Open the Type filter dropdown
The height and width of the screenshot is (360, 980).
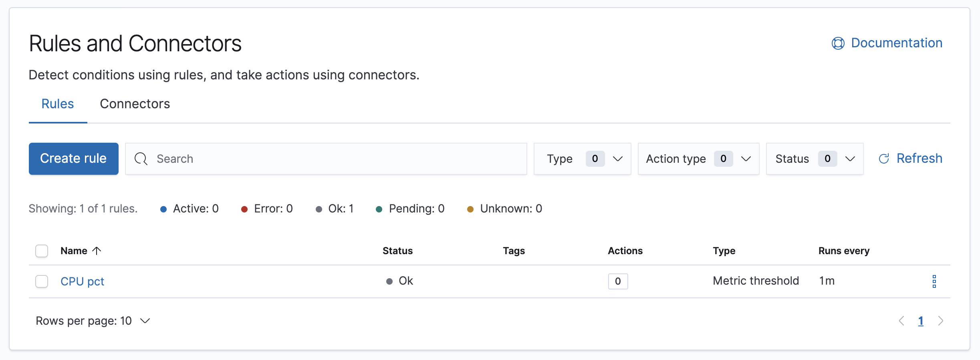(582, 159)
